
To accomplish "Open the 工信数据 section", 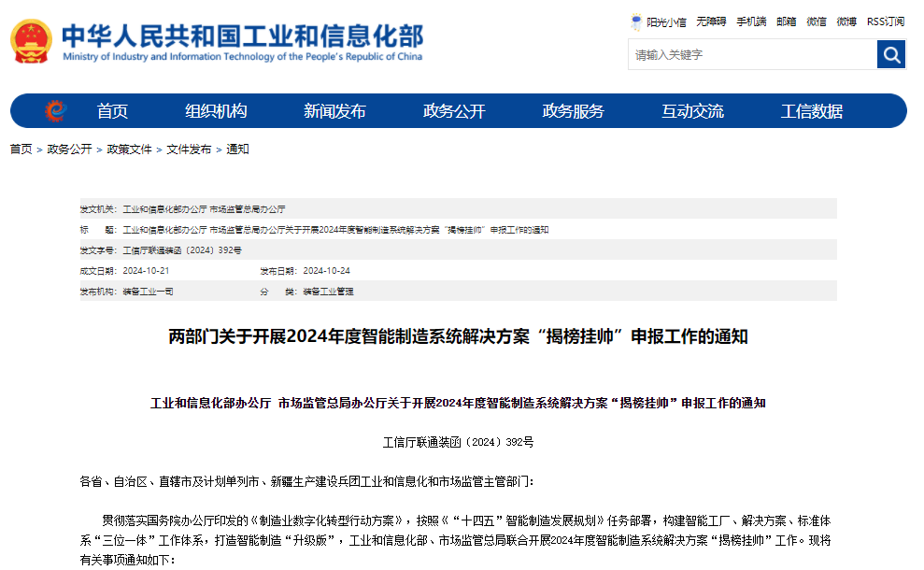I will point(812,110).
